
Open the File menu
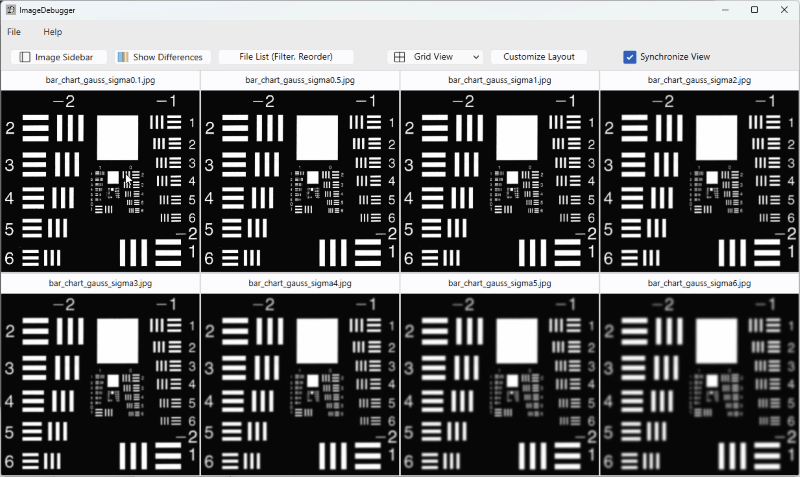(14, 32)
